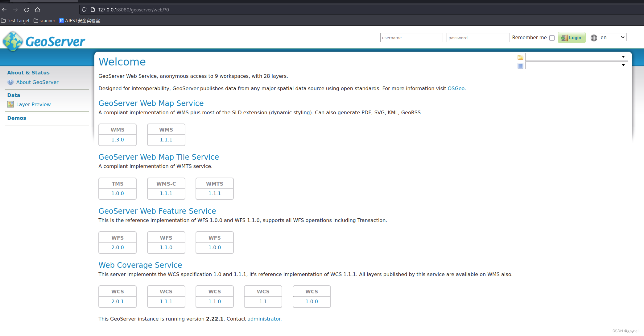The image size is (644, 336).
Task: Open the workspace selection dropdown
Action: (x=576, y=57)
